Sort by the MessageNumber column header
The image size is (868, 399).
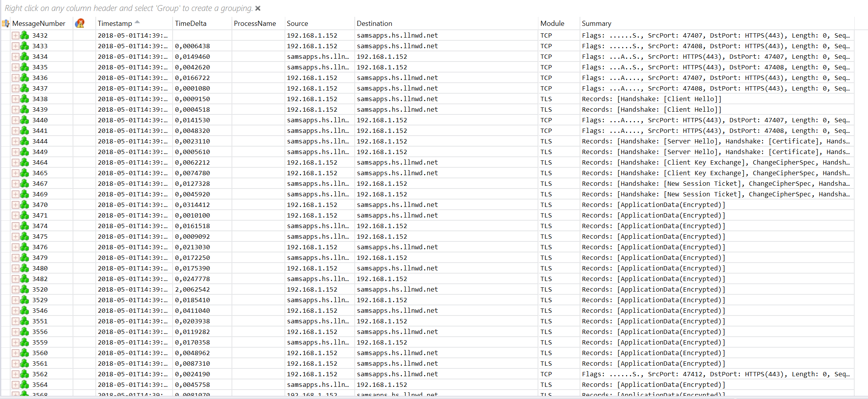pos(39,24)
